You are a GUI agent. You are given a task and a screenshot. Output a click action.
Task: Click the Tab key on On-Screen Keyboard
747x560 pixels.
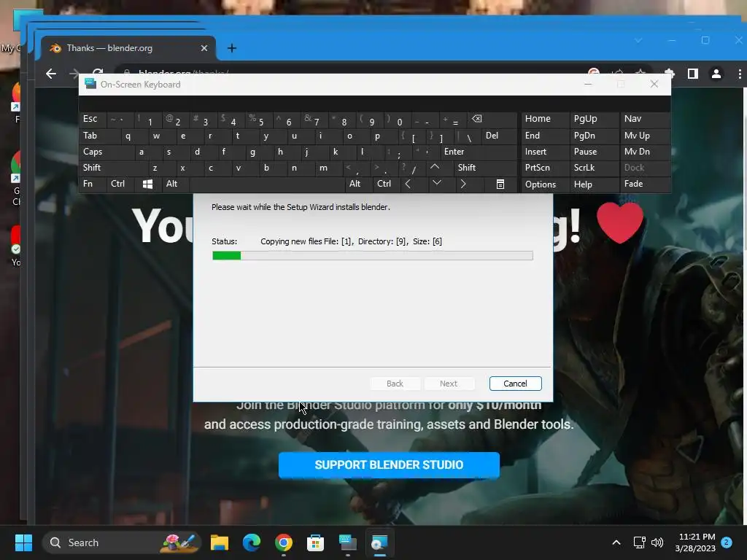pos(99,136)
